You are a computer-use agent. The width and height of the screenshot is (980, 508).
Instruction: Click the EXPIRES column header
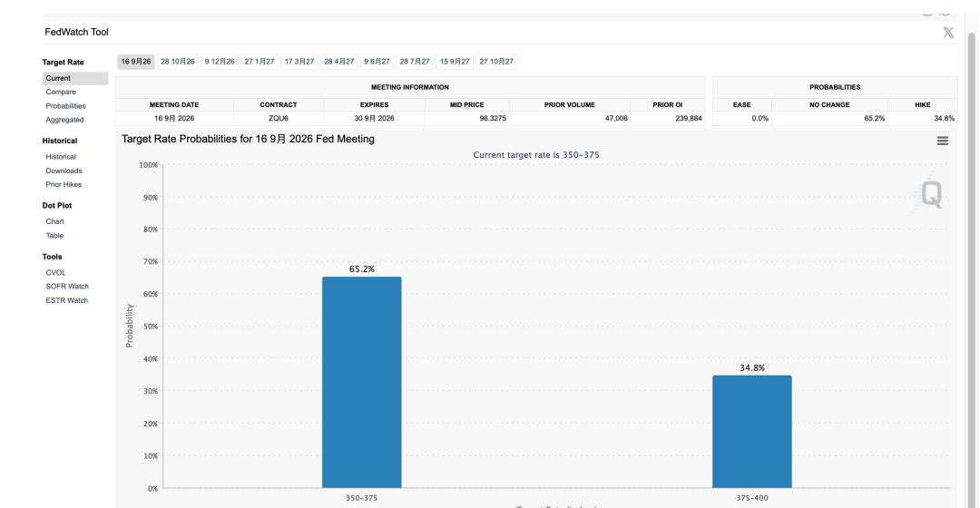pos(375,105)
